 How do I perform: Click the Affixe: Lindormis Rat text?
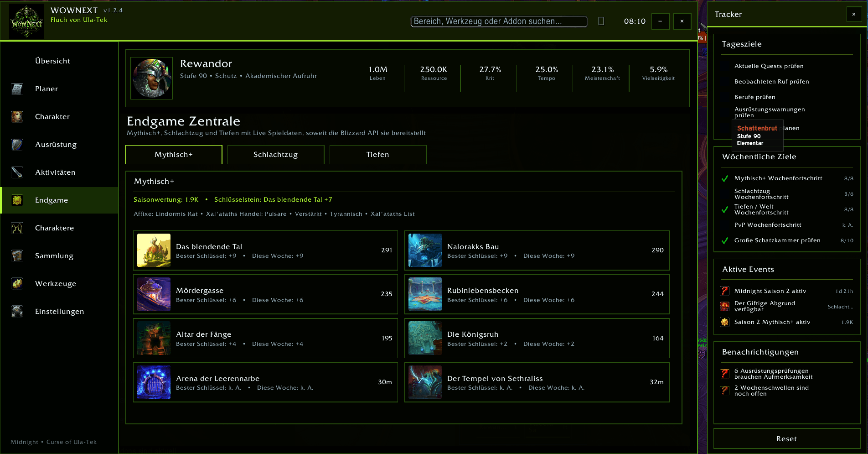165,214
